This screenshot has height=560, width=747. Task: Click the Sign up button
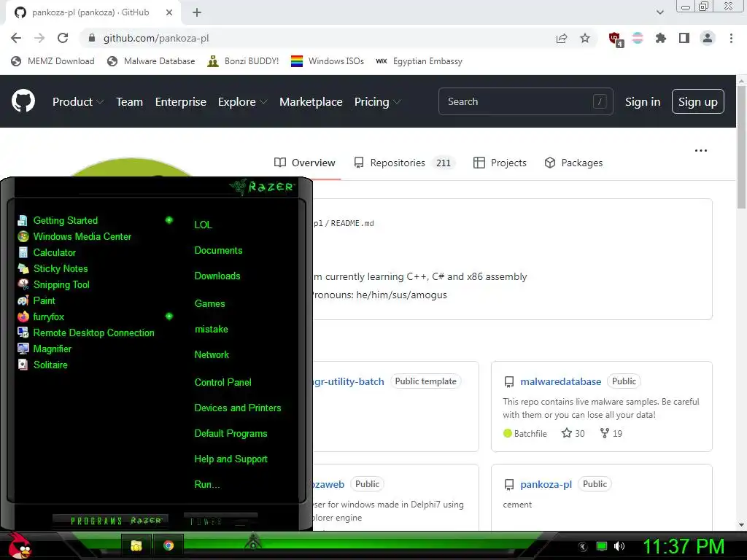tap(697, 101)
